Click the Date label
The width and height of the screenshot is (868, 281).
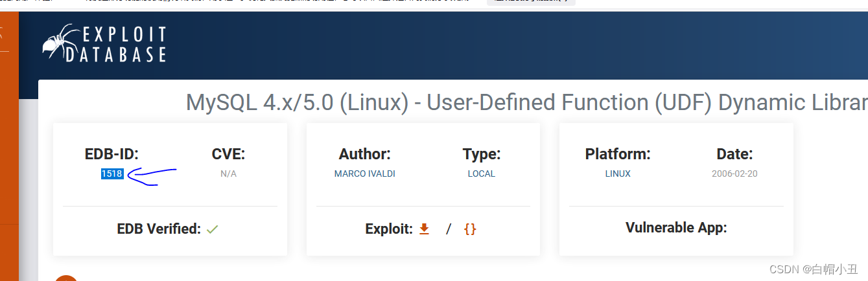734,154
